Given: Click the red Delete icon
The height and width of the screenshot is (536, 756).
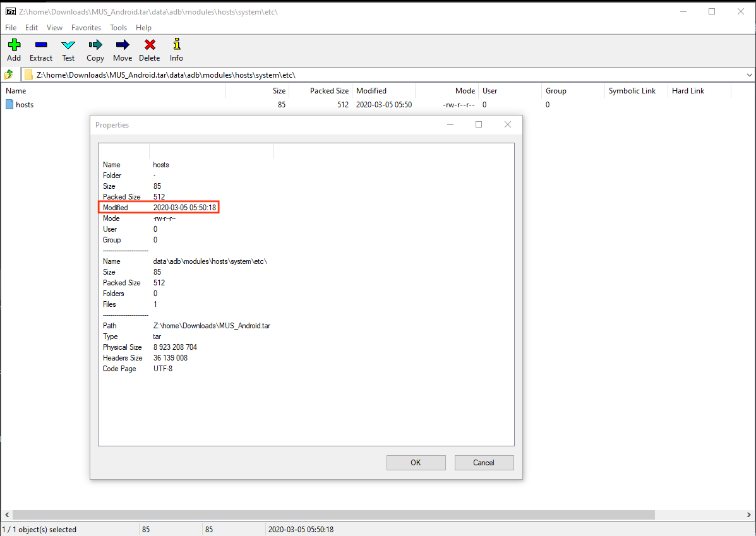Looking at the screenshot, I should (149, 45).
